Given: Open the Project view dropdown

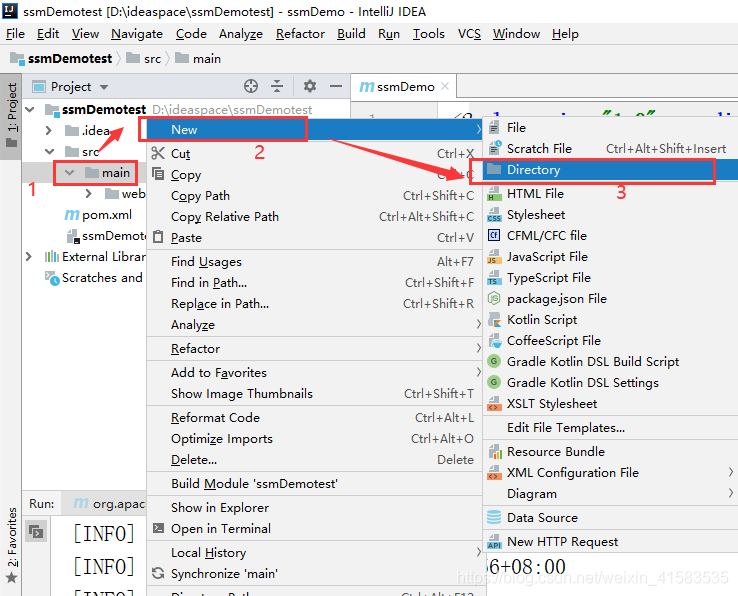Looking at the screenshot, I should tap(104, 87).
